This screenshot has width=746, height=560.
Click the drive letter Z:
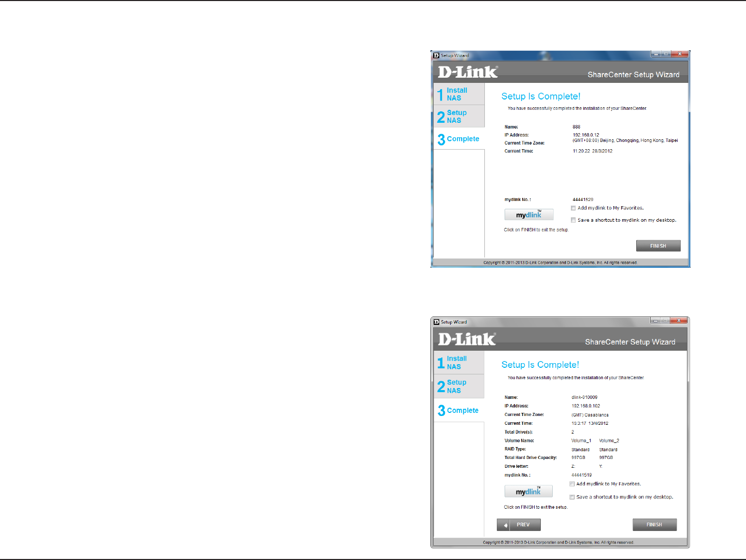[573, 466]
